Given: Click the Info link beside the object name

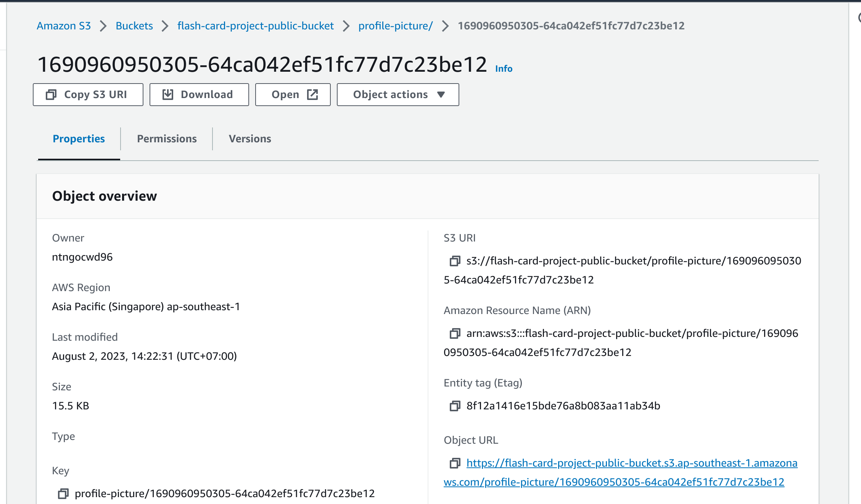Looking at the screenshot, I should [503, 69].
